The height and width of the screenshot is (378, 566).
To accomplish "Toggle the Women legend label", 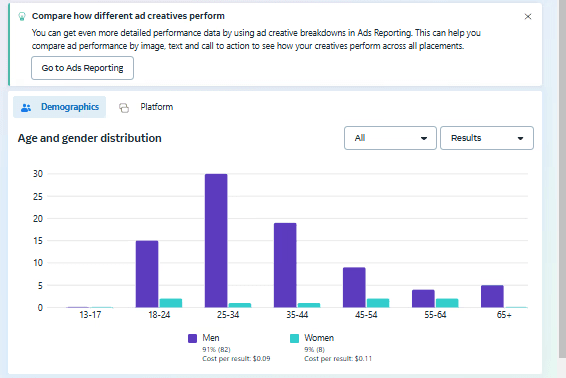I will click(319, 338).
